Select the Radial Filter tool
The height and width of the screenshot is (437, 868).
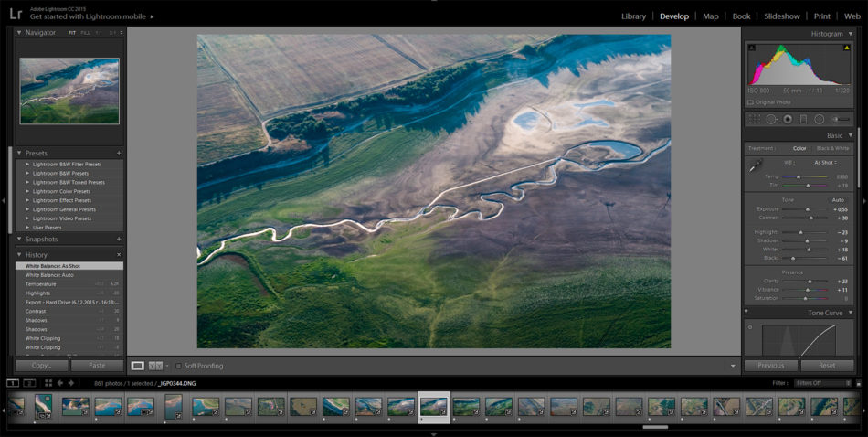[820, 119]
